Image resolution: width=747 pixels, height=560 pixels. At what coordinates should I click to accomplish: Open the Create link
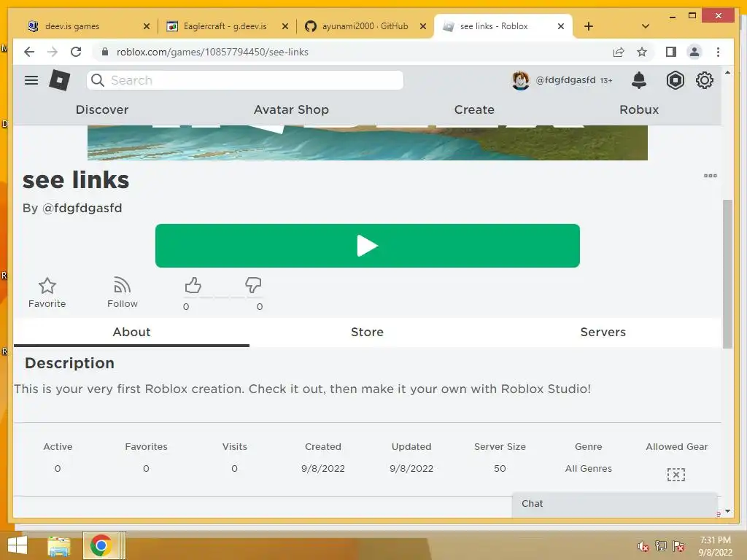[x=474, y=109]
